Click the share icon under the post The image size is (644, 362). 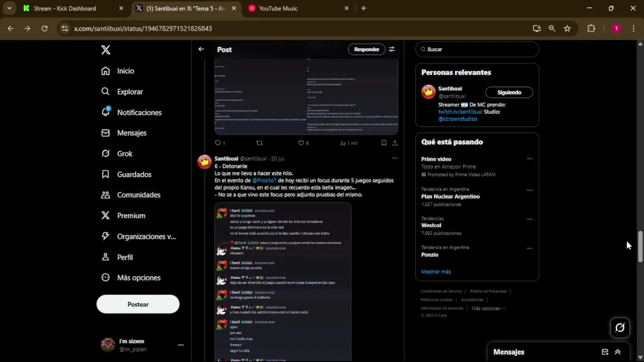click(395, 143)
